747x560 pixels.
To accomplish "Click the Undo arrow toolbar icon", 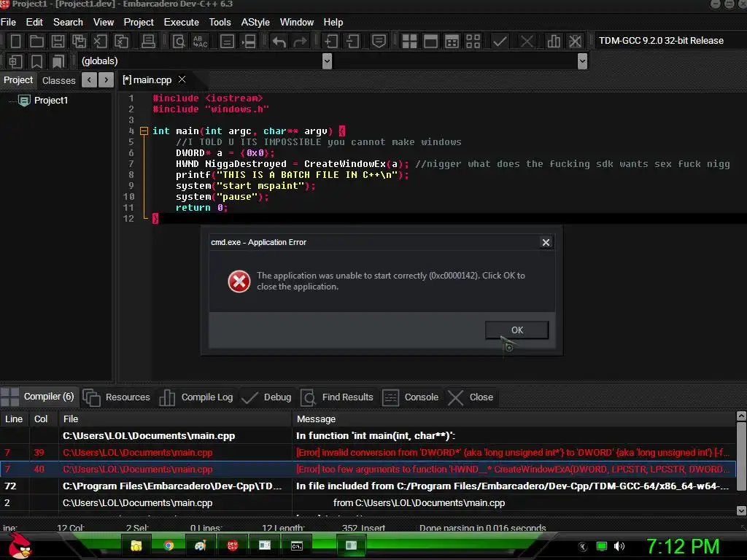I will click(279, 42).
